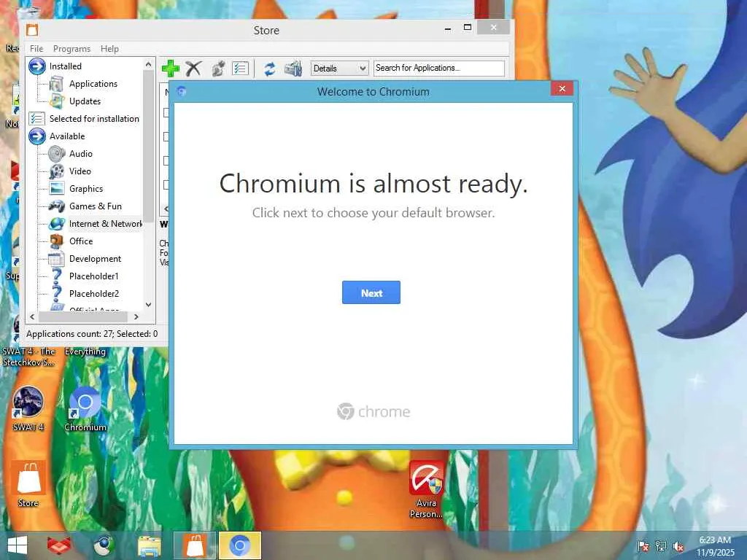Collapse the Available tree node
This screenshot has width=747, height=560.
pyautogui.click(x=36, y=136)
